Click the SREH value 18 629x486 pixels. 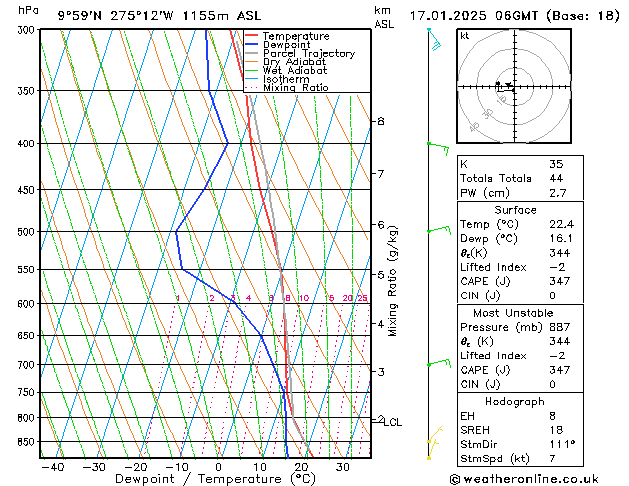[x=556, y=430]
